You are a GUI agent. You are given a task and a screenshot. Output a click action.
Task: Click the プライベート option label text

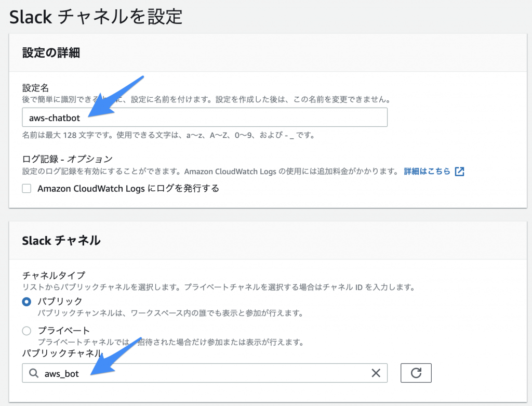tap(64, 330)
